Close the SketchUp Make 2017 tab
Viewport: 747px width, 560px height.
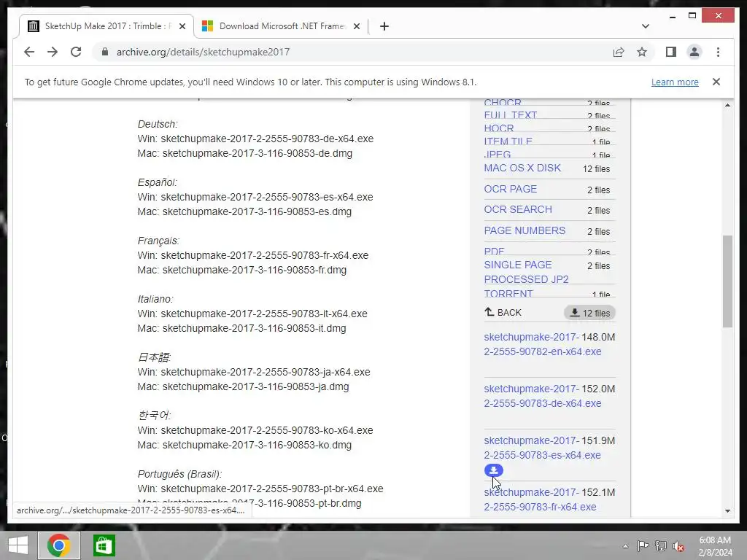click(x=182, y=26)
